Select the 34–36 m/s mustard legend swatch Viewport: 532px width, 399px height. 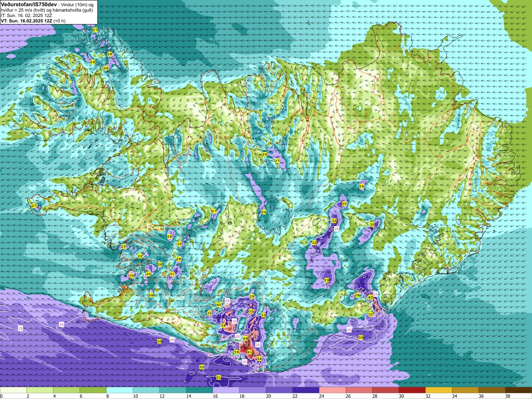click(x=465, y=390)
